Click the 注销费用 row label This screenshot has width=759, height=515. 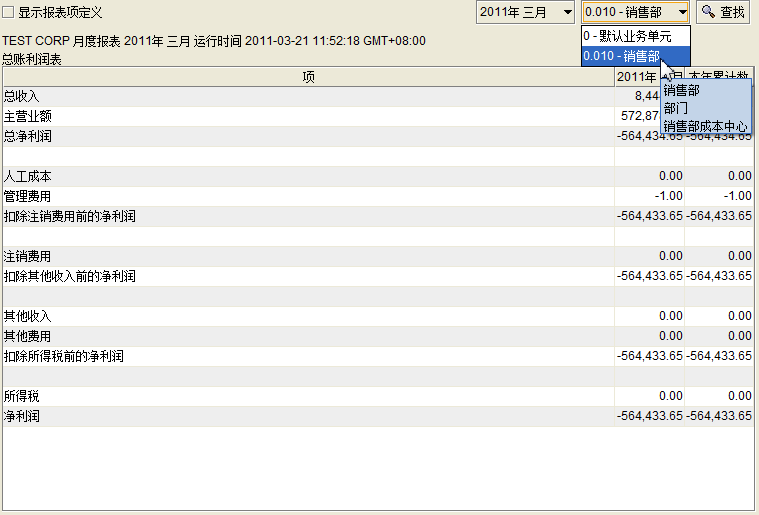click(x=28, y=256)
